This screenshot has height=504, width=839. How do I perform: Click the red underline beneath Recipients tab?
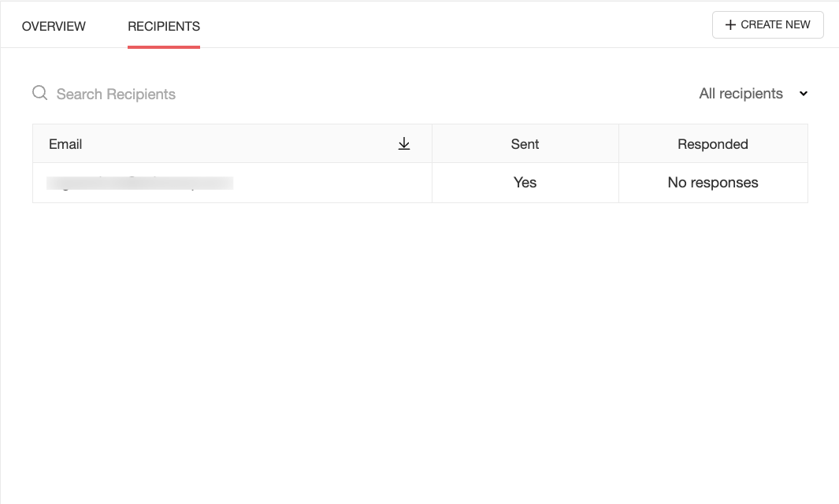coord(164,47)
